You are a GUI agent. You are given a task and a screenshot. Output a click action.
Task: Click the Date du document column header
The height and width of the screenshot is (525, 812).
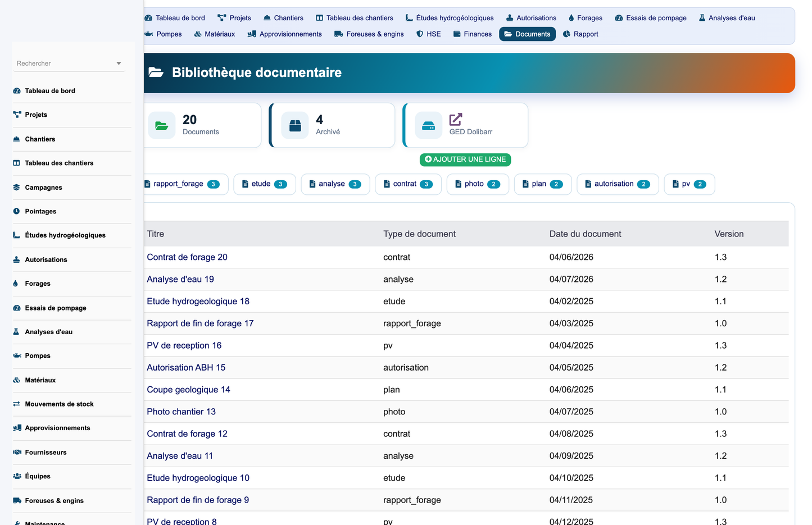pyautogui.click(x=585, y=234)
